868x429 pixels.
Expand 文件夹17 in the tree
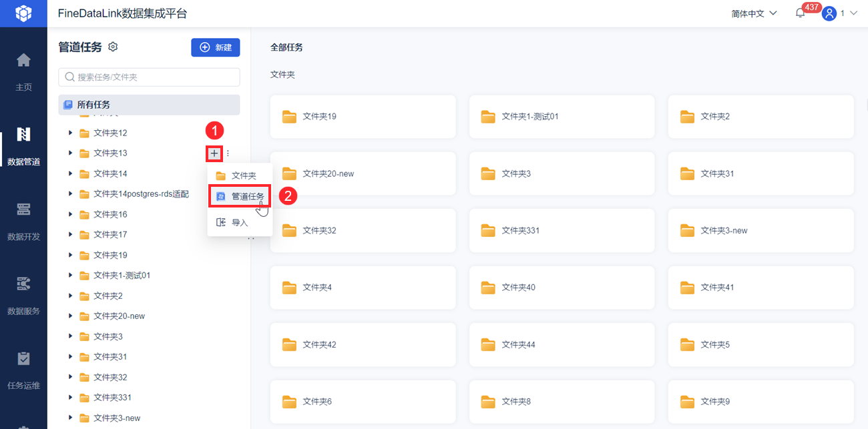pyautogui.click(x=70, y=234)
